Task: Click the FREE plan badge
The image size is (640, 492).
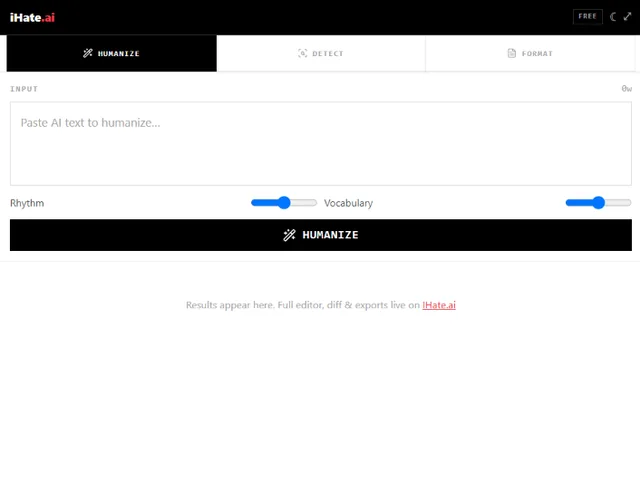Action: [x=587, y=17]
